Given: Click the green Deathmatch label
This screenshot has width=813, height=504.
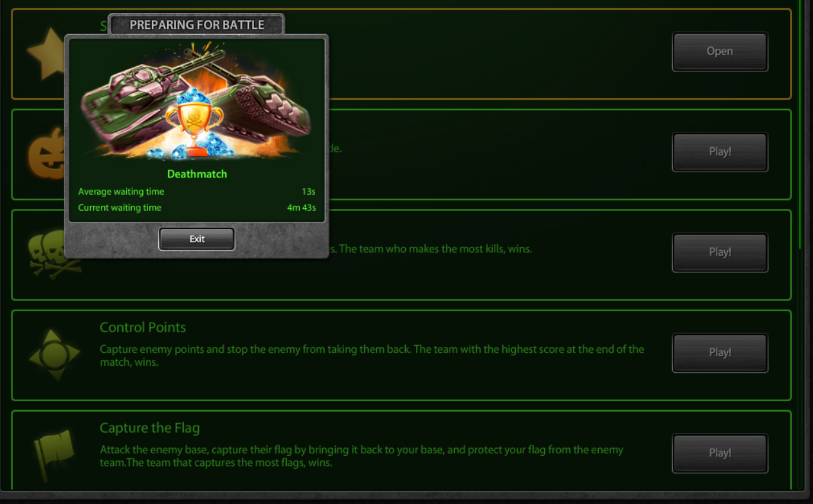Looking at the screenshot, I should (x=197, y=174).
